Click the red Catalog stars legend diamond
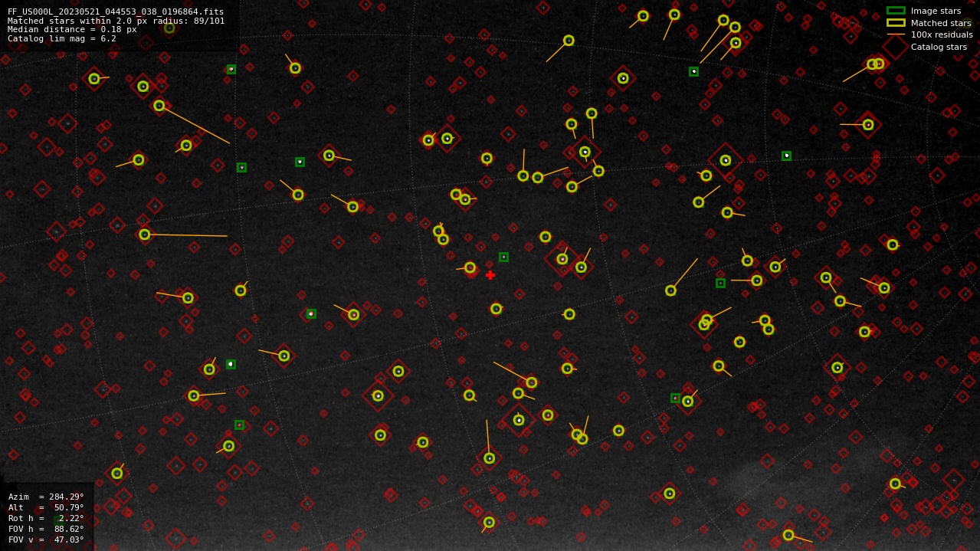This screenshot has width=980, height=551. [x=896, y=47]
